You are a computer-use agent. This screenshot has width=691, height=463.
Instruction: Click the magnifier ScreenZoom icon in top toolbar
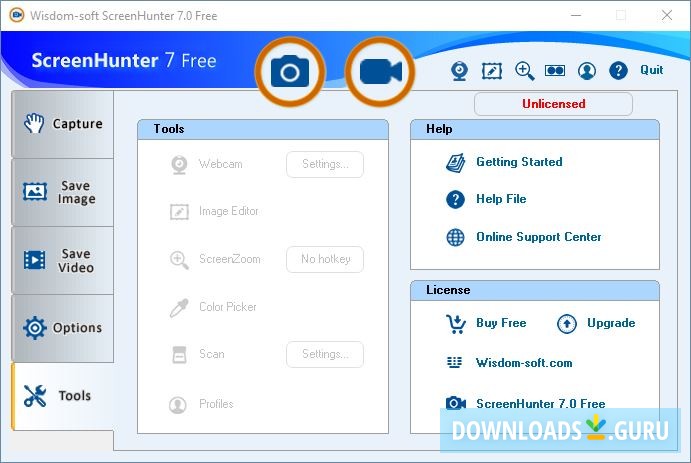pyautogui.click(x=524, y=70)
